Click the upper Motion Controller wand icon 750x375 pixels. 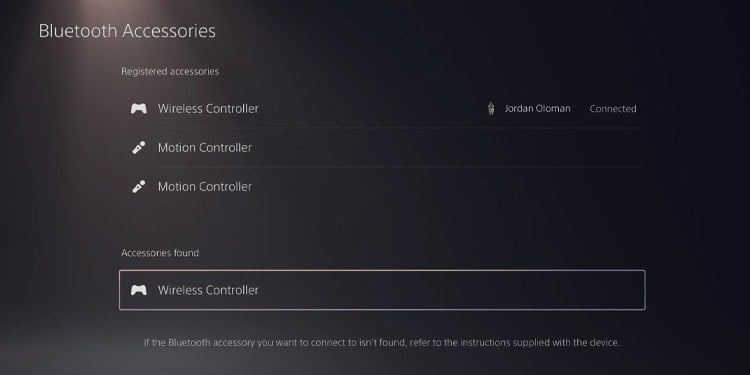click(139, 148)
